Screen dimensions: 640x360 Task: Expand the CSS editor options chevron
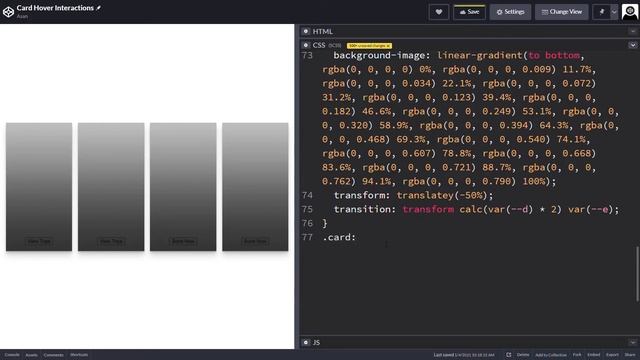click(x=633, y=45)
